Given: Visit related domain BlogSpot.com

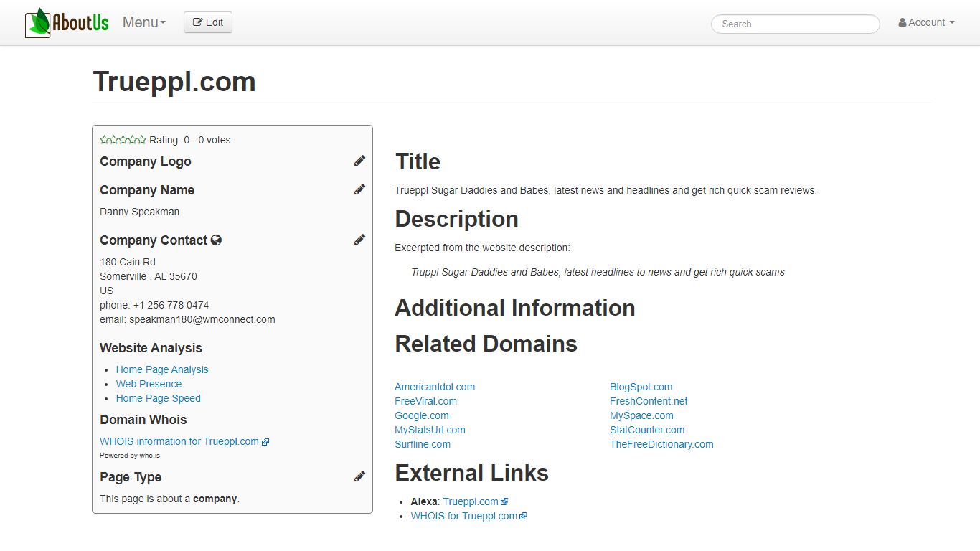Looking at the screenshot, I should click(x=641, y=387).
